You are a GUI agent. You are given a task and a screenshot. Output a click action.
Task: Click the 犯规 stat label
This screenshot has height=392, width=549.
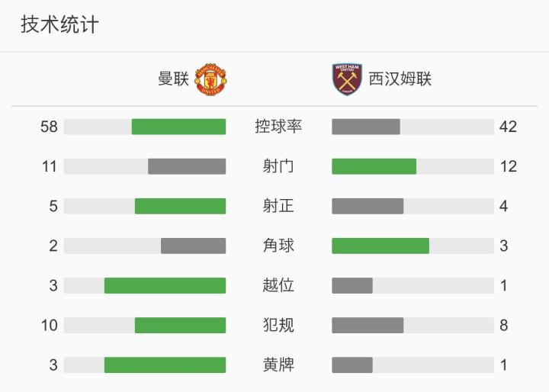(278, 326)
